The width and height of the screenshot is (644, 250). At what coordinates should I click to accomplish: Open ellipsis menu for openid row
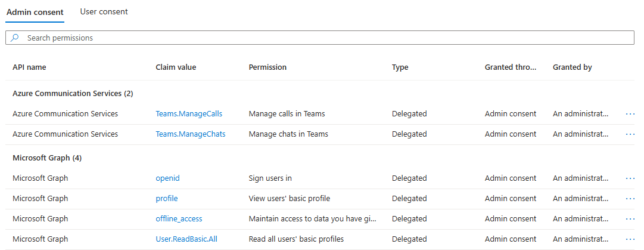coord(630,178)
